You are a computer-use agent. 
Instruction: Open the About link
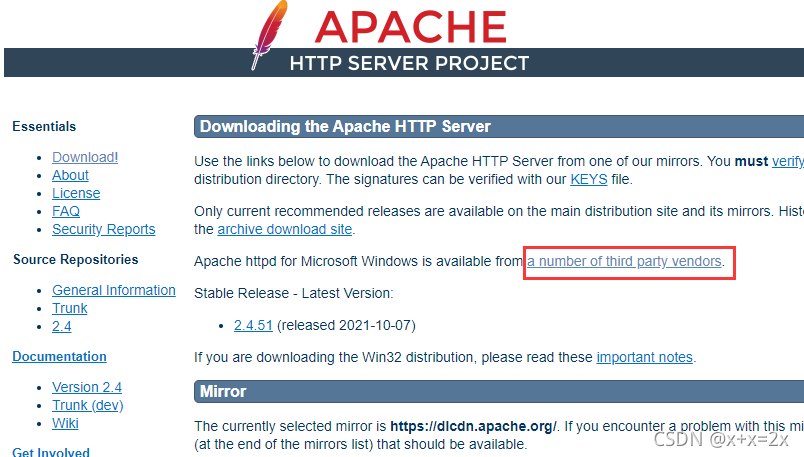pos(70,175)
